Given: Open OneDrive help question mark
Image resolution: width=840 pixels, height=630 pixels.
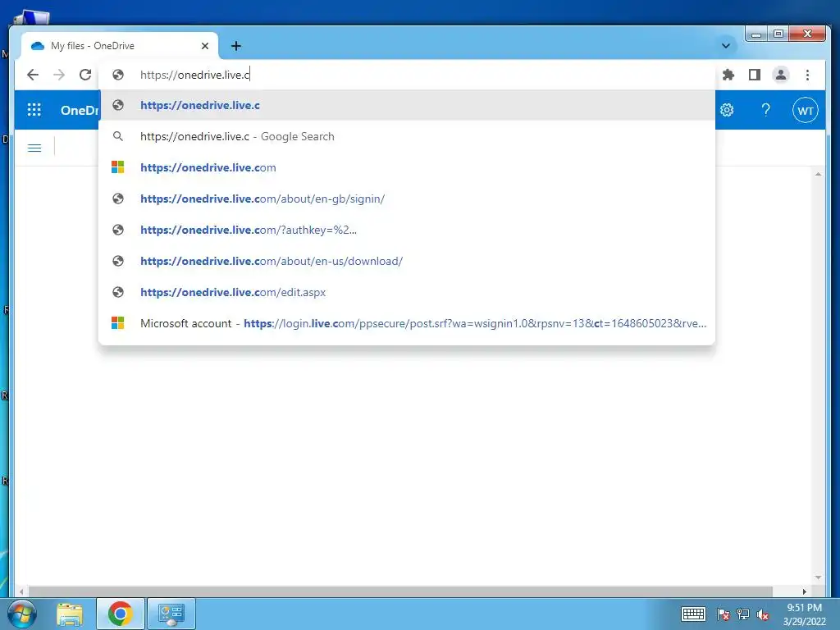Looking at the screenshot, I should pyautogui.click(x=765, y=110).
